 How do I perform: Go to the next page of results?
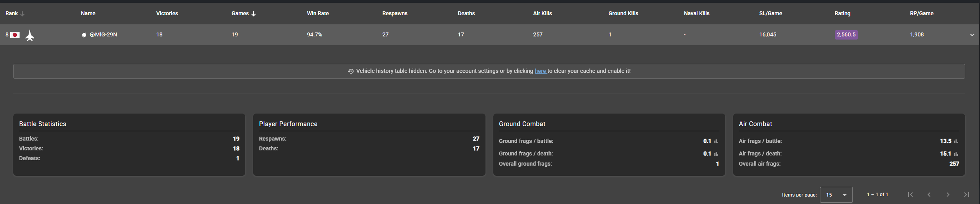point(948,195)
